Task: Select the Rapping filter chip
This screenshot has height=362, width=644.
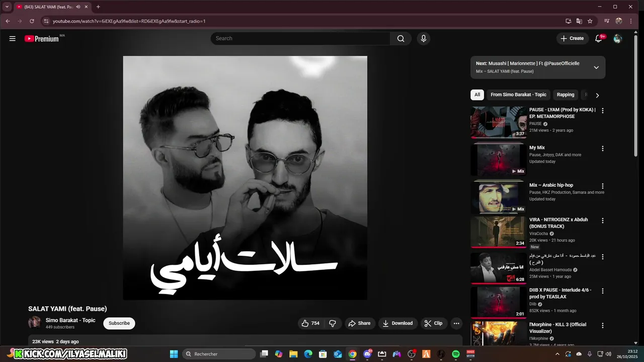Action: point(565,95)
